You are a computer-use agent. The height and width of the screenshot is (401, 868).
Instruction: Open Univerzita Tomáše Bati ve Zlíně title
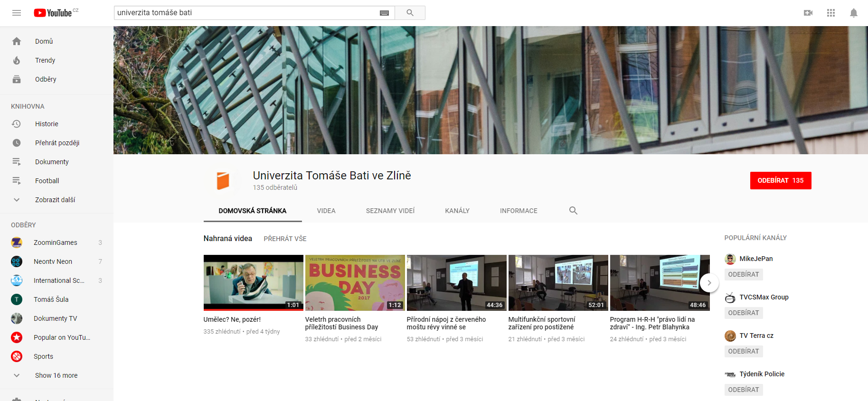(332, 176)
